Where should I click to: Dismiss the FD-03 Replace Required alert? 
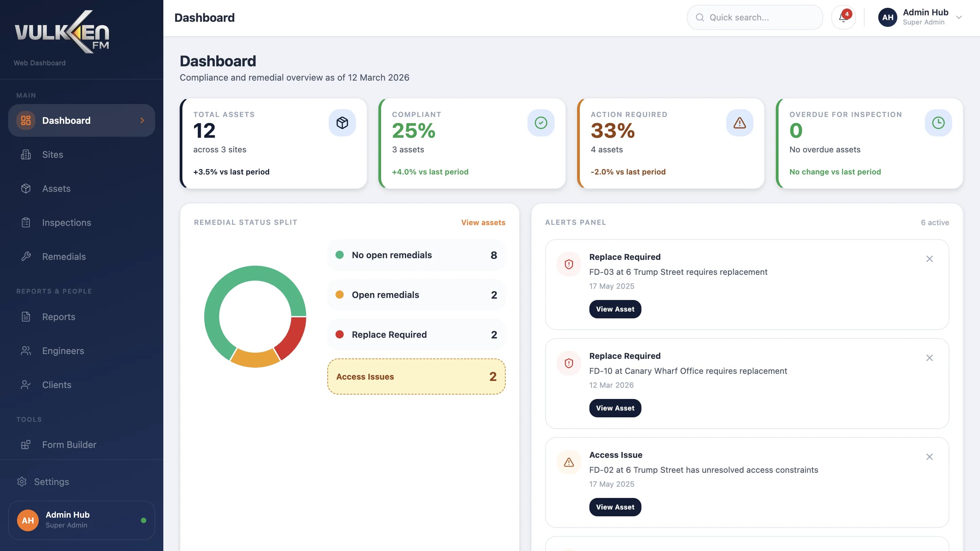click(930, 258)
